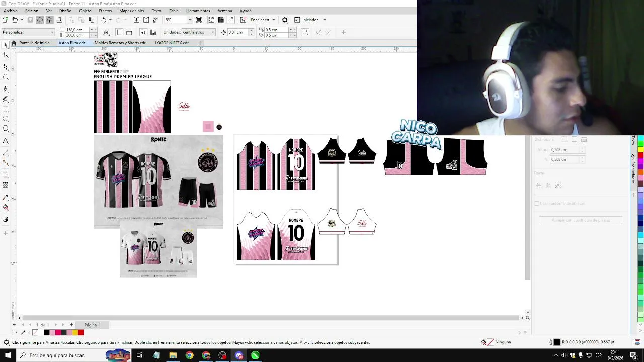Toggle show guidelines icon
Image resolution: width=644 pixels, height=362 pixels.
click(231, 20)
